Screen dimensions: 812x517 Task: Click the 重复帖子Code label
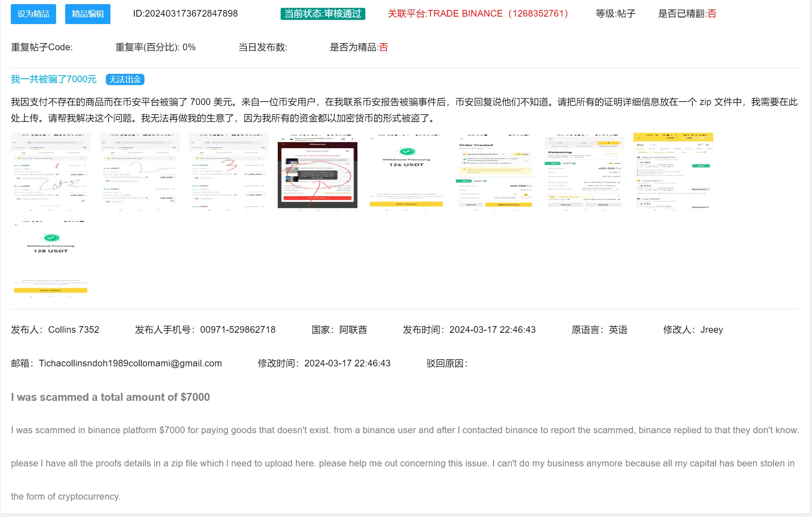(x=42, y=47)
